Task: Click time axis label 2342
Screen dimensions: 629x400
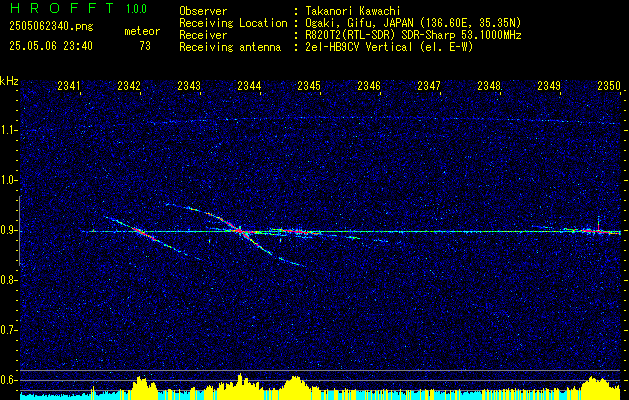Action: pyautogui.click(x=129, y=86)
